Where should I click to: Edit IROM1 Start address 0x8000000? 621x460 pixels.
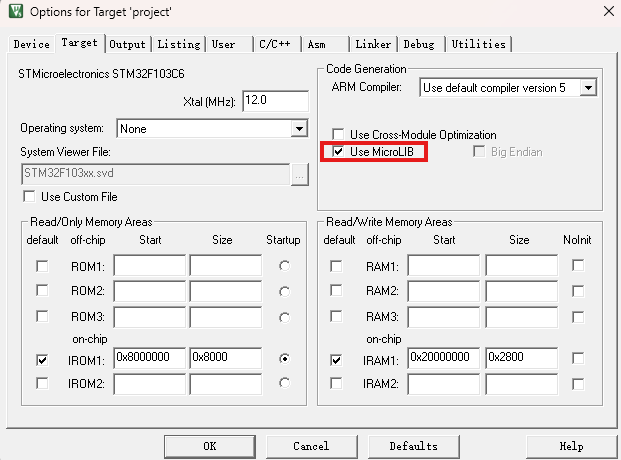149,358
